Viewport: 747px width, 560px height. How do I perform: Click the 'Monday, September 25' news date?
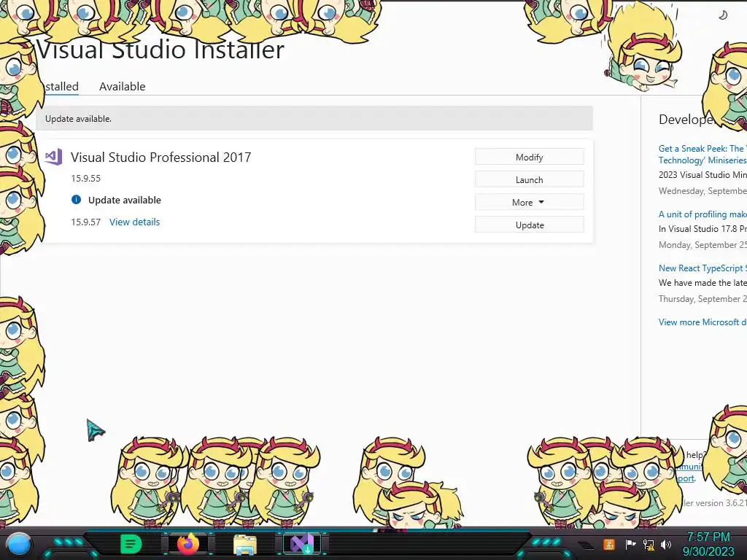coord(703,245)
